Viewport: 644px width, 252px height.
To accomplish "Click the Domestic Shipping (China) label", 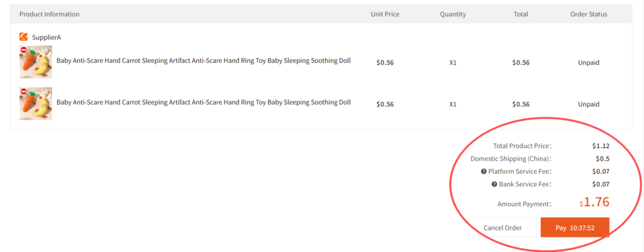I will 511,159.
